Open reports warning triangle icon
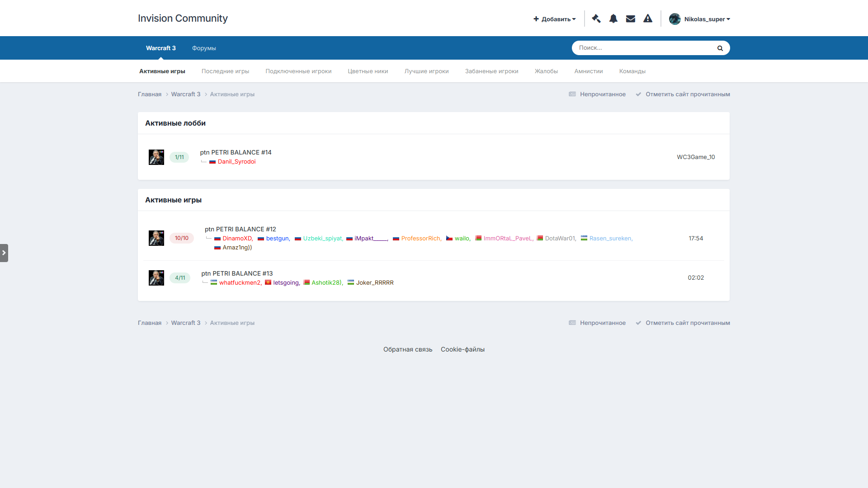 pyautogui.click(x=647, y=19)
